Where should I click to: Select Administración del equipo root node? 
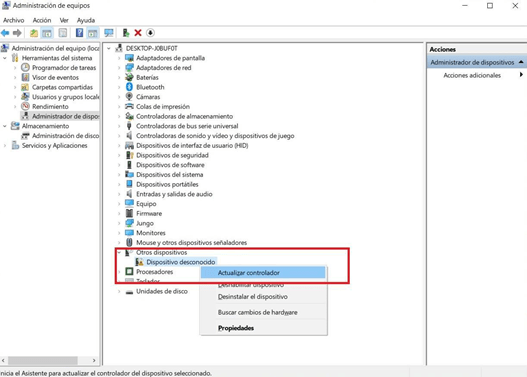(55, 48)
